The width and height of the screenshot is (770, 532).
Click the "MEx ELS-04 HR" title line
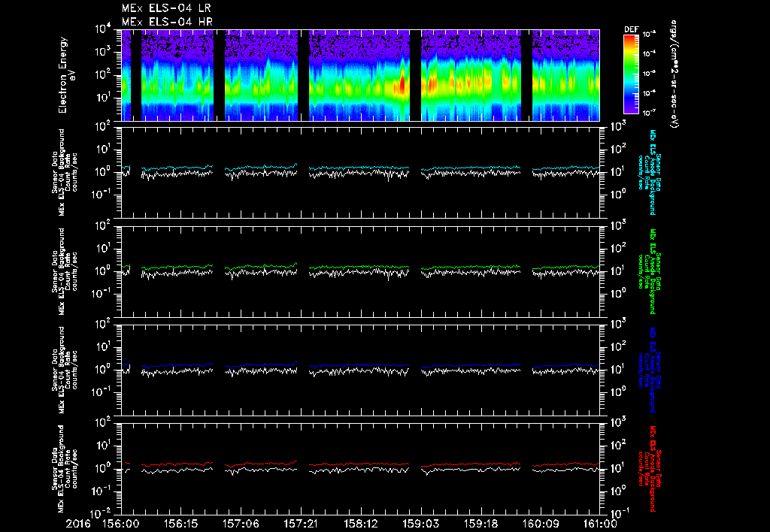[167, 22]
